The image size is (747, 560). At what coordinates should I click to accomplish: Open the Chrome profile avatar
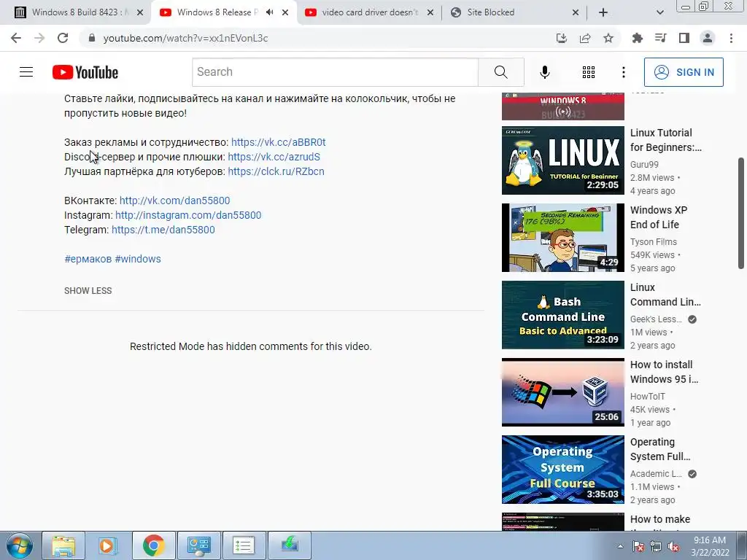(708, 38)
